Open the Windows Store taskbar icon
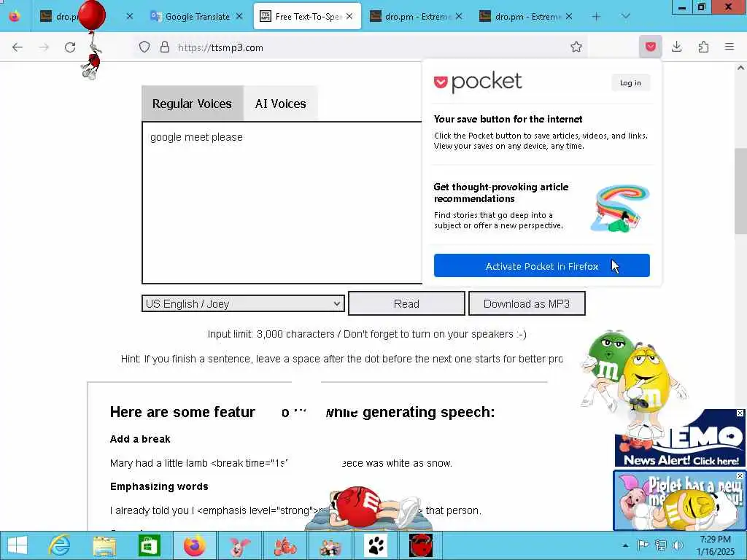747x560 pixels. point(149,545)
